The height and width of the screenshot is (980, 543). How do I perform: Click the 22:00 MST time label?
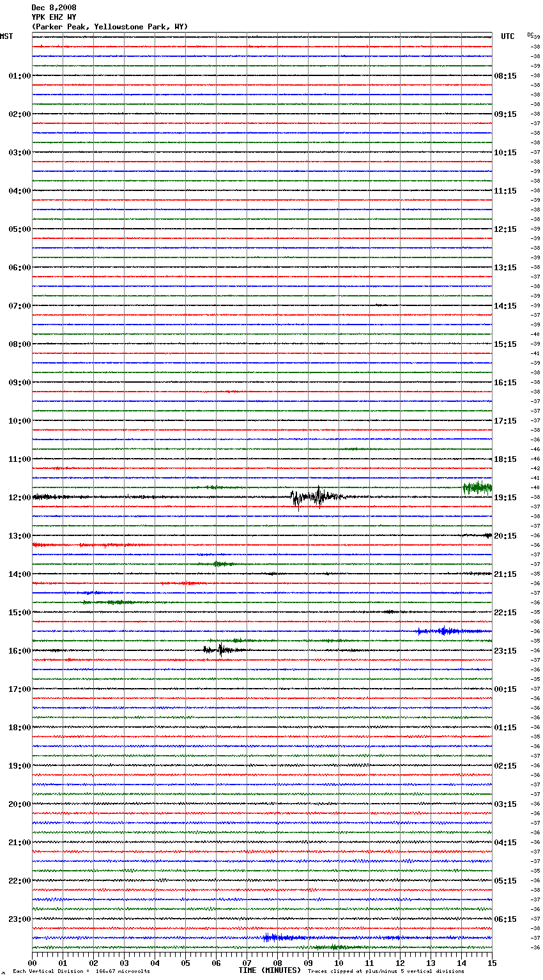click(19, 881)
